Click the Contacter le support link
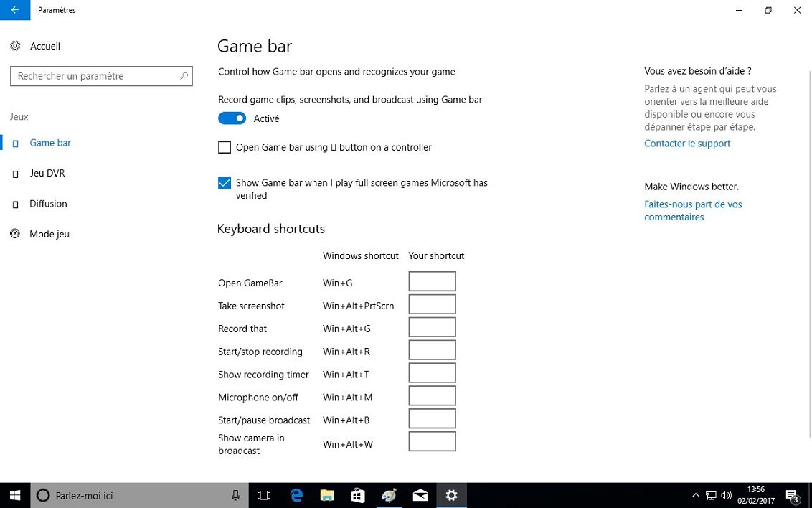812x508 pixels. [687, 144]
